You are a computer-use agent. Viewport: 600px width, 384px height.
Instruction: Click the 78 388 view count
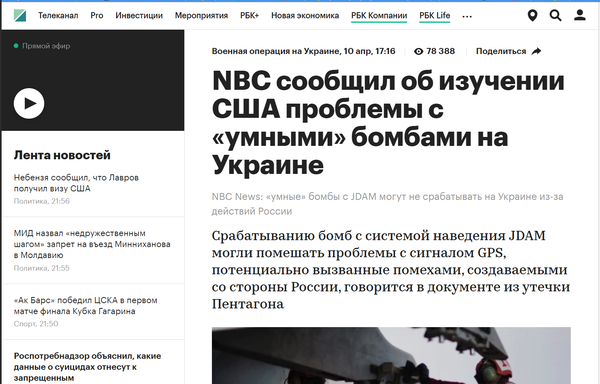coord(440,51)
